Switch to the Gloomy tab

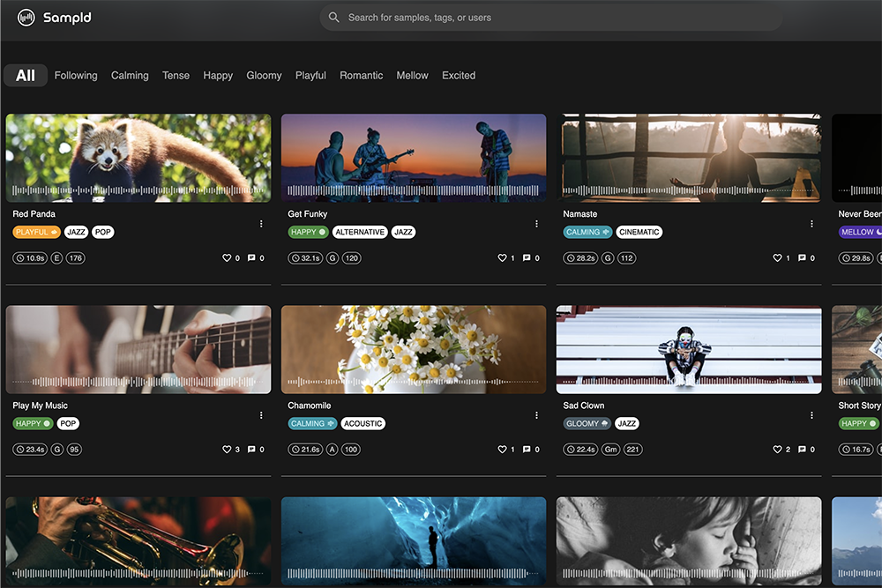264,75
